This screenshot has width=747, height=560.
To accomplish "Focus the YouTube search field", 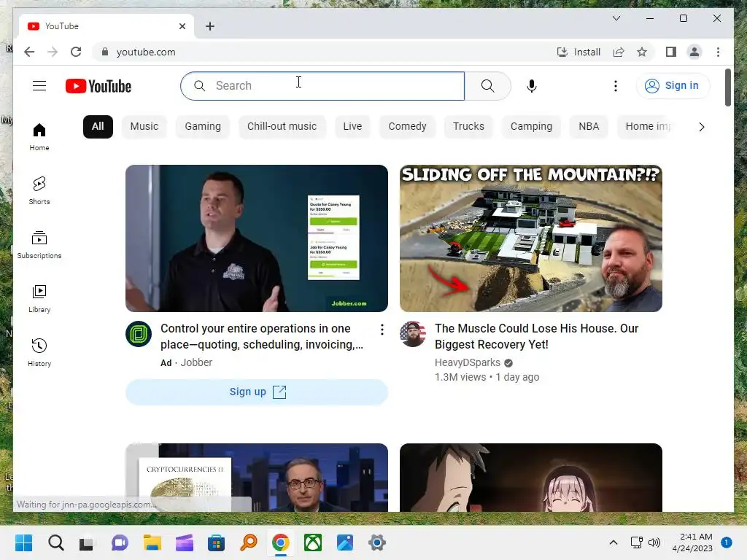I will pyautogui.click(x=322, y=86).
